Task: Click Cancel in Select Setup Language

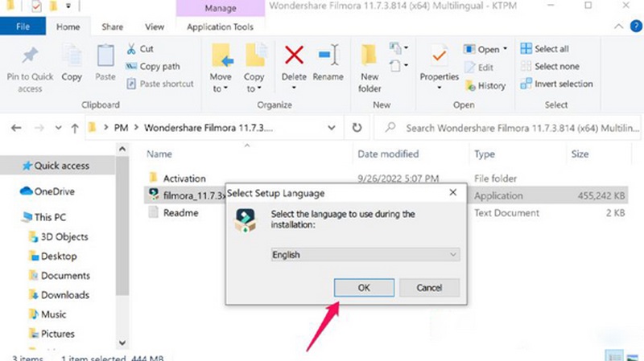Action: 429,288
